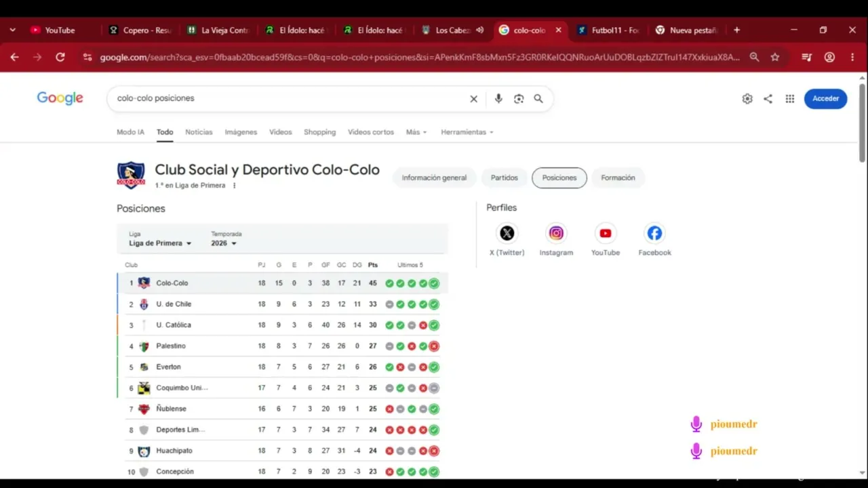
Task: Open the Formación chip
Action: pyautogui.click(x=618, y=178)
